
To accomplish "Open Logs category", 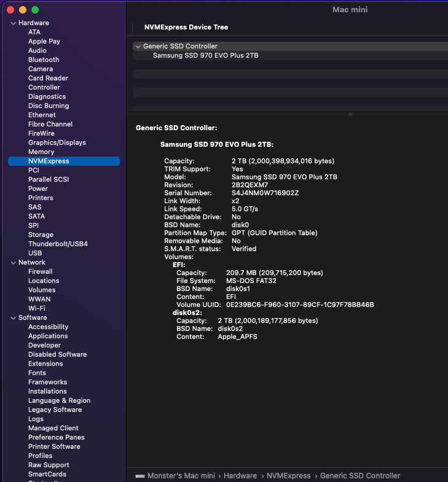I will point(36,419).
